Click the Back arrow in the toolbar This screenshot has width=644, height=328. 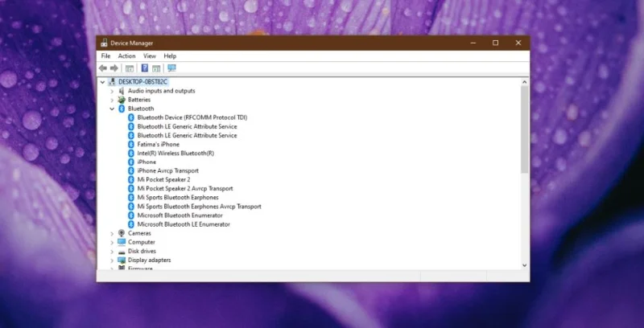click(103, 68)
